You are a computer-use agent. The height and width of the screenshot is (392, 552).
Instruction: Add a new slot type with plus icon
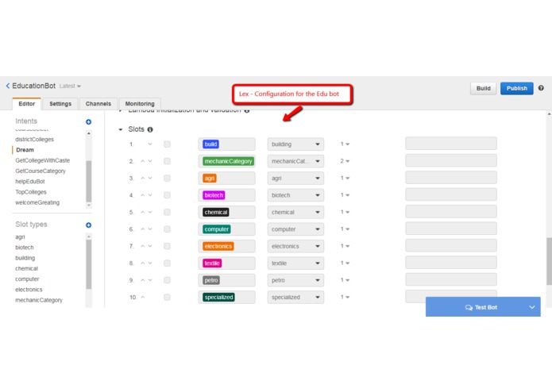click(89, 225)
